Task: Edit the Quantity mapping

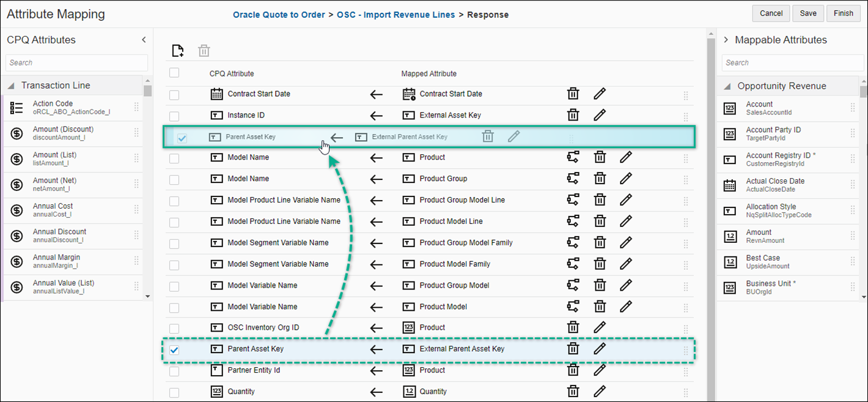Action: 600,391
